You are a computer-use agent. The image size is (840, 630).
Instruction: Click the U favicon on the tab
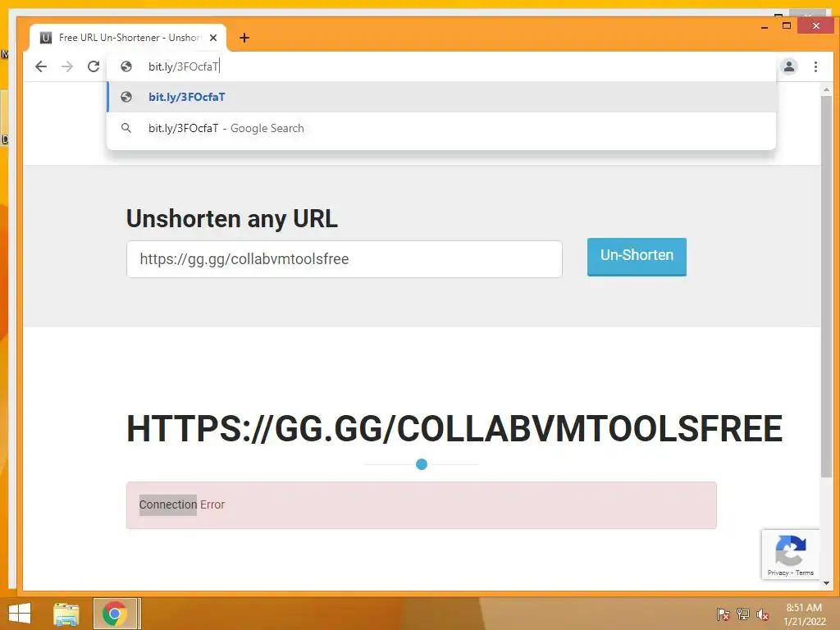tap(46, 38)
